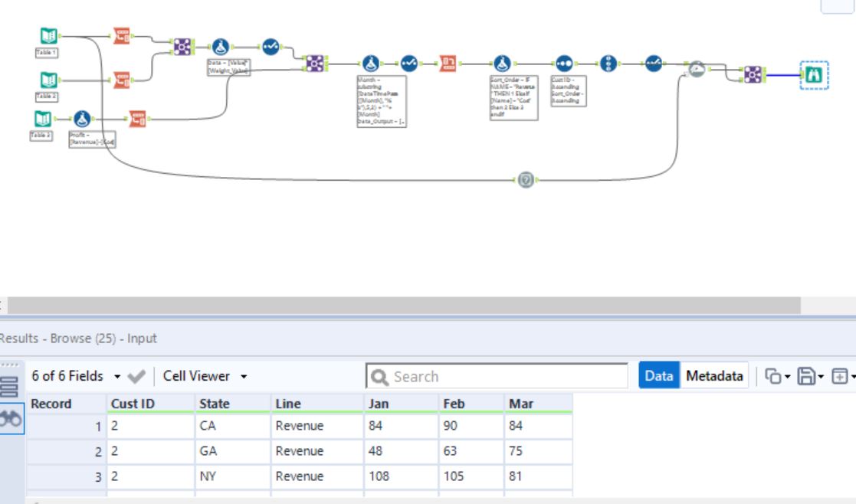This screenshot has height=504, width=856.
Task: Open the Table 1 Input Data tool
Action: point(48,35)
